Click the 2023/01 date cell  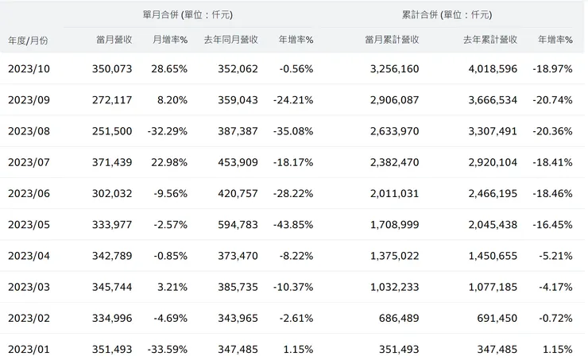pos(29,349)
